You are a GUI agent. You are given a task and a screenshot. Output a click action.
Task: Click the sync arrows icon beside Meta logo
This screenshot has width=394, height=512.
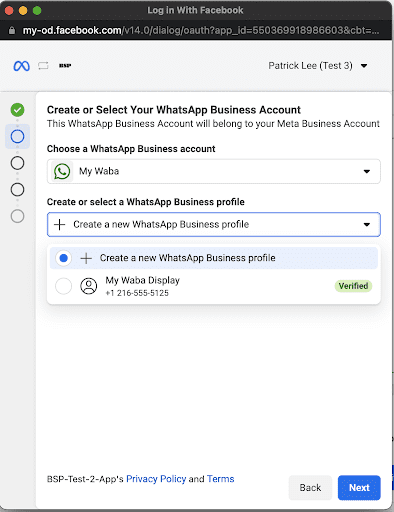43,66
